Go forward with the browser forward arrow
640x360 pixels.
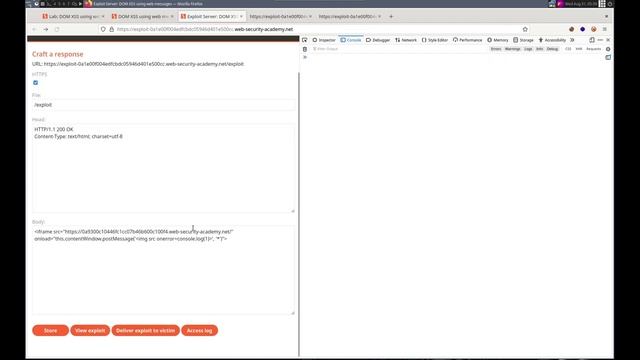(46, 29)
